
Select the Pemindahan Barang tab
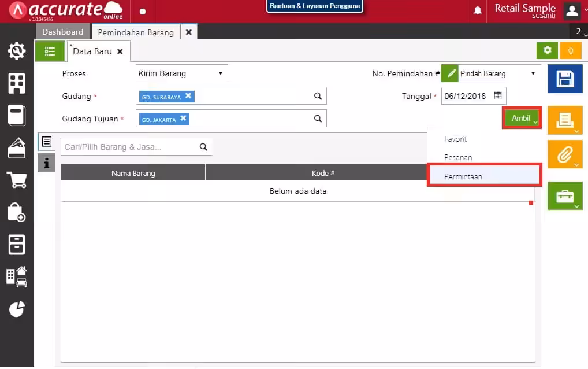click(x=136, y=32)
